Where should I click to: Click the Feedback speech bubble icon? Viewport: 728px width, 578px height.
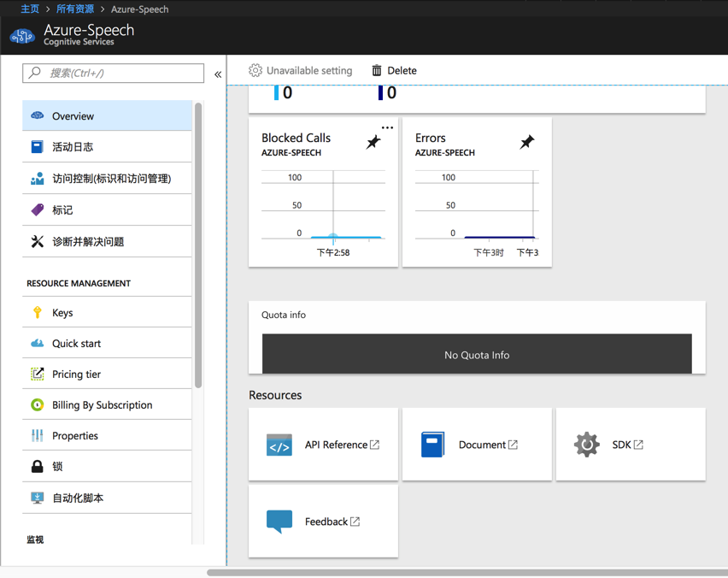(x=279, y=522)
